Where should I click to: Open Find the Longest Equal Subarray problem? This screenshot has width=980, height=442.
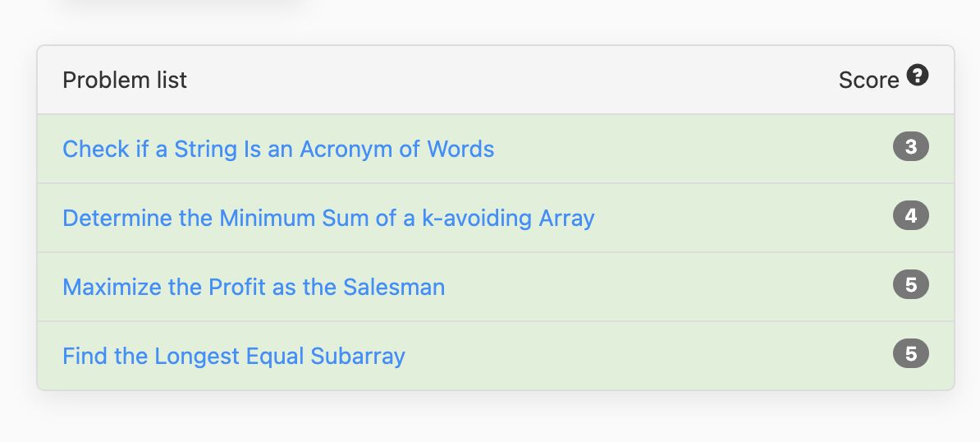234,356
